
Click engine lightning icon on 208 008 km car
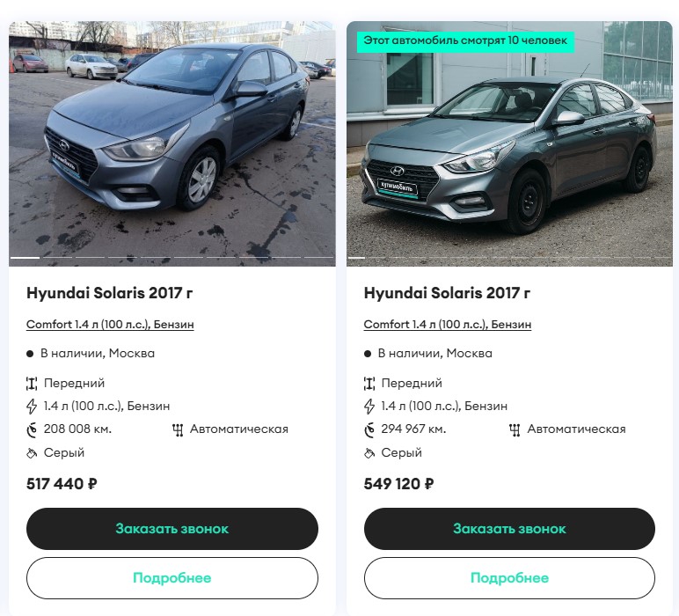(32, 407)
